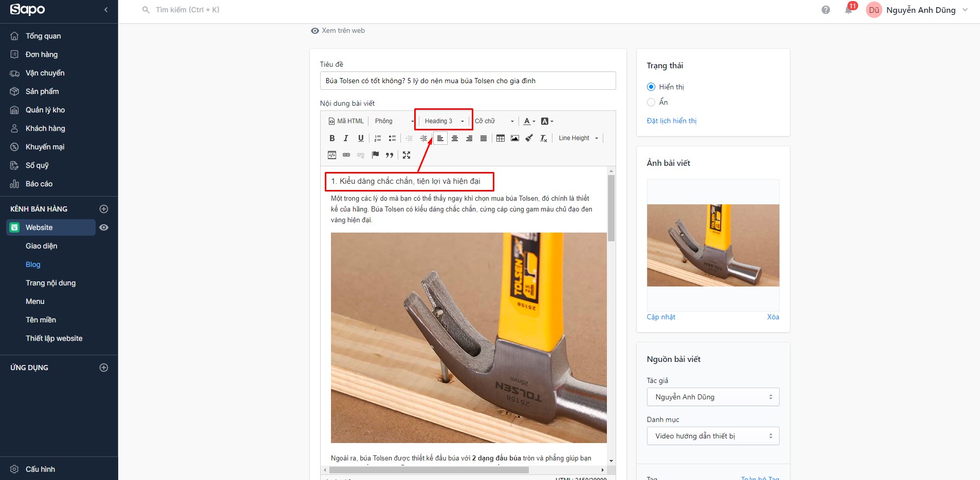Align text to the right
Viewport: 980px width, 480px height.
[469, 138]
